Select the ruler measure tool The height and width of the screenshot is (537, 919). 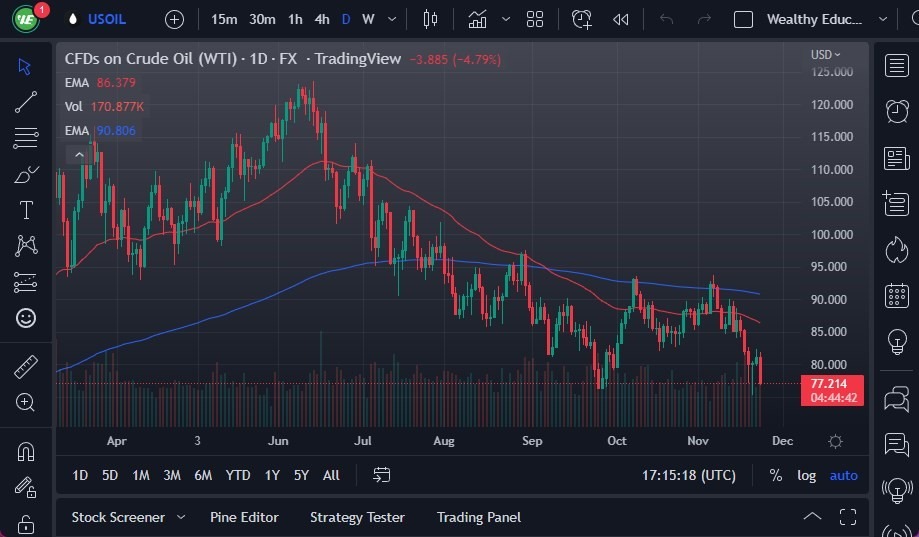(x=26, y=367)
